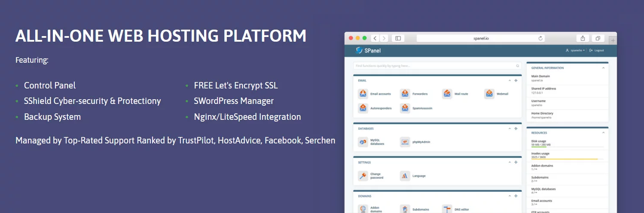This screenshot has width=644, height=213.
Task: Click move handle of Settings section
Action: click(x=516, y=162)
